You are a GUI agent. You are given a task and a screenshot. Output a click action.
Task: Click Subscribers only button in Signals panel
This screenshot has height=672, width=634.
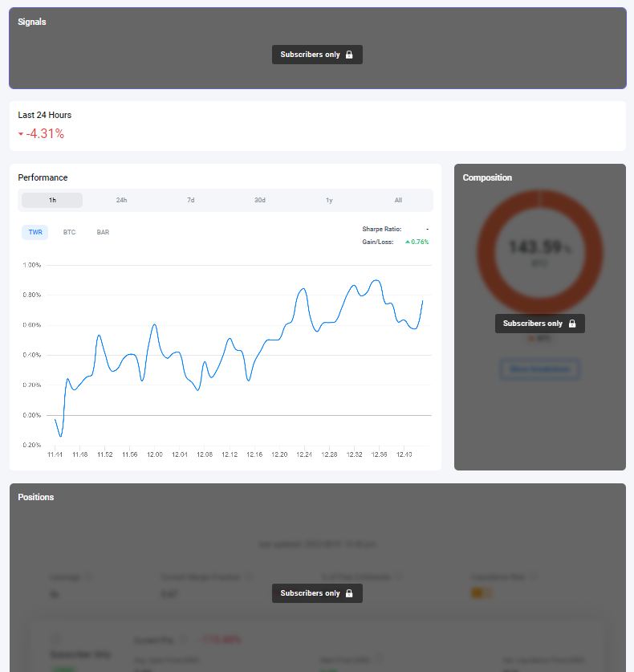pyautogui.click(x=317, y=55)
